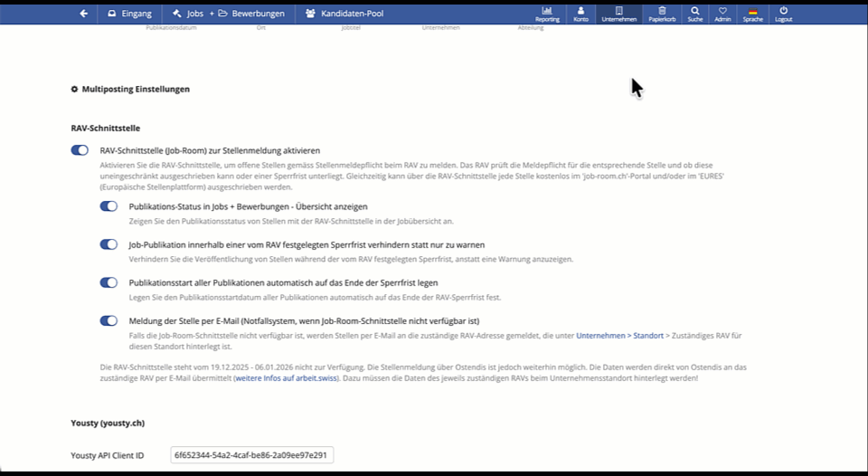Follow the Unternehmen > Standort link
Viewport: 868px width, 476px height.
[x=618, y=335]
